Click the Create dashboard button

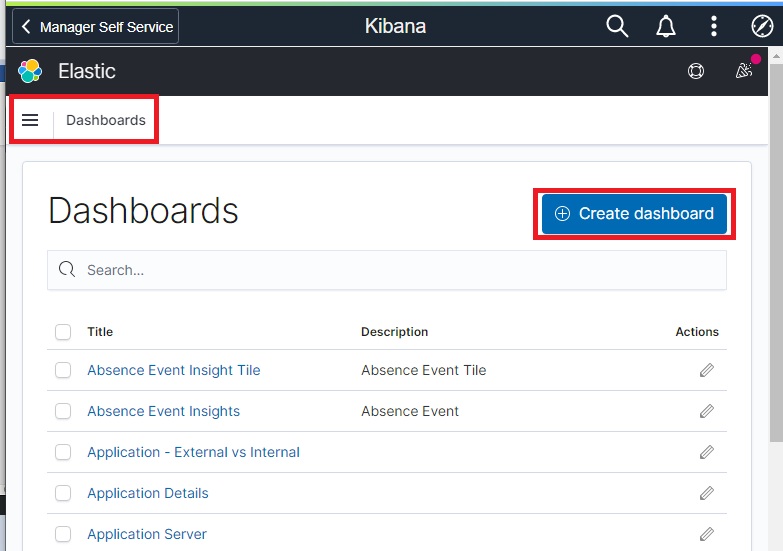coord(635,213)
